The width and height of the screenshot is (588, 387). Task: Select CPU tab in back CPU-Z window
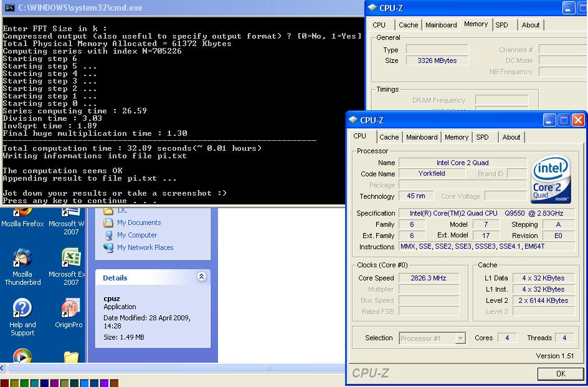(379, 25)
